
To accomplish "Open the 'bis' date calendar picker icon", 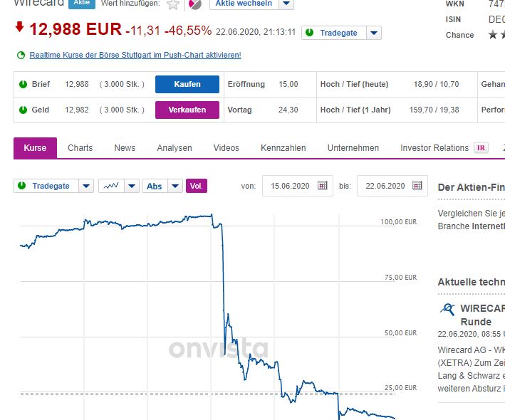I will coord(418,186).
